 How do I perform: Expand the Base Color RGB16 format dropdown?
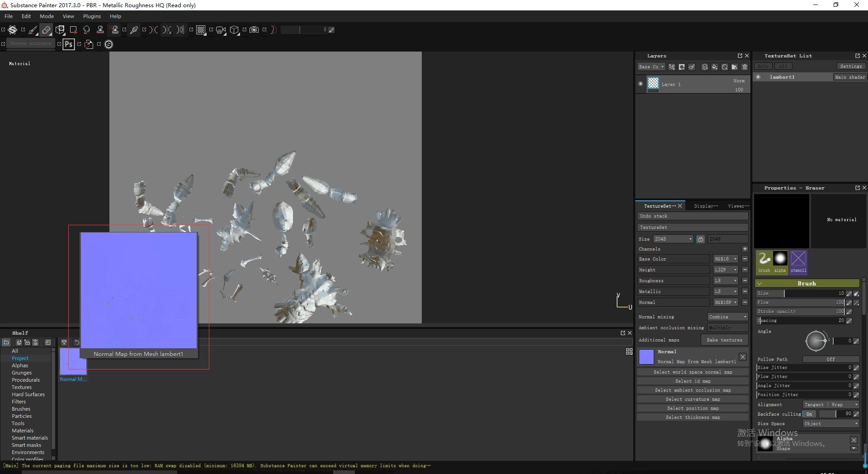(726, 259)
